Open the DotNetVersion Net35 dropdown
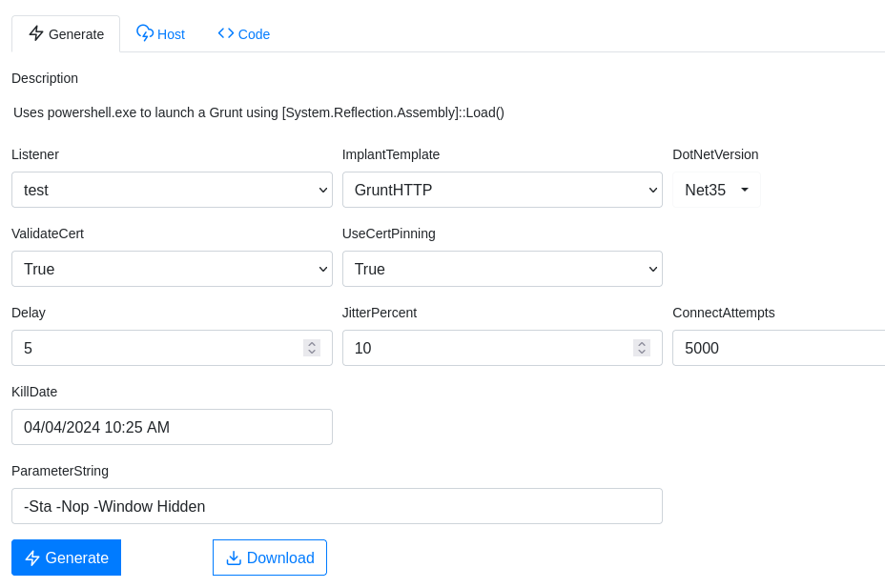Screen dimensions: 885x588 (716, 190)
